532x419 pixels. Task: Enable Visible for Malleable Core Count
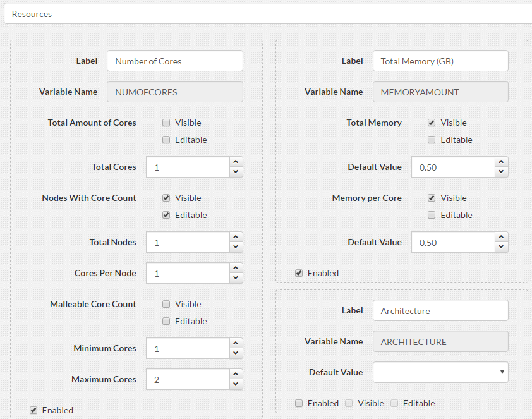pos(166,304)
